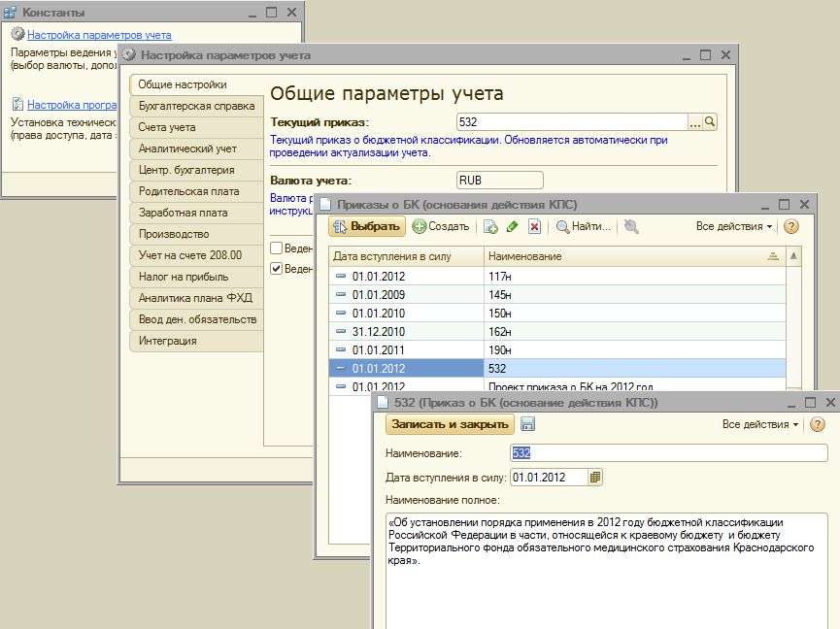Screen dimensions: 840x629
Task: Click the Дата вступления в силу date field
Action: tap(549, 477)
